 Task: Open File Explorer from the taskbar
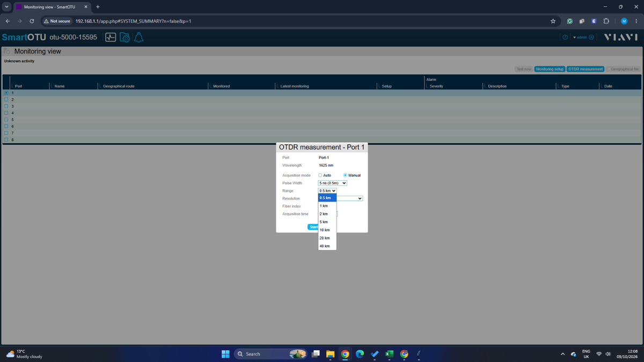tap(331, 354)
